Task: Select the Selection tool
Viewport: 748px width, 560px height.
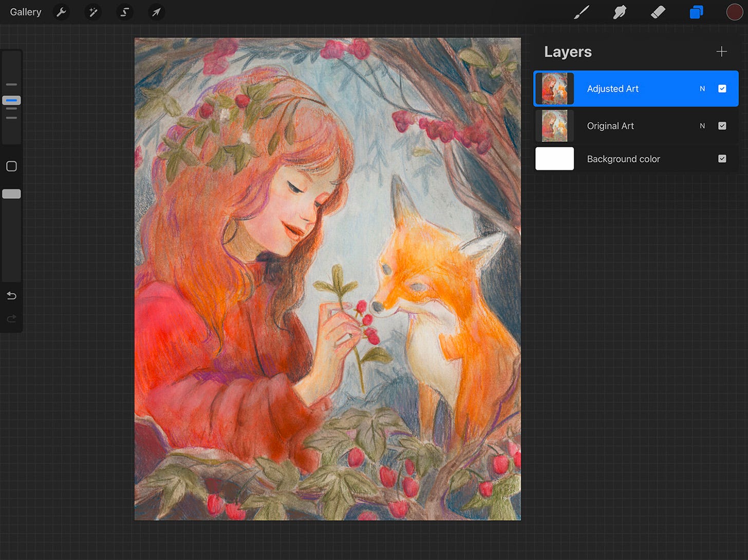Action: click(125, 12)
